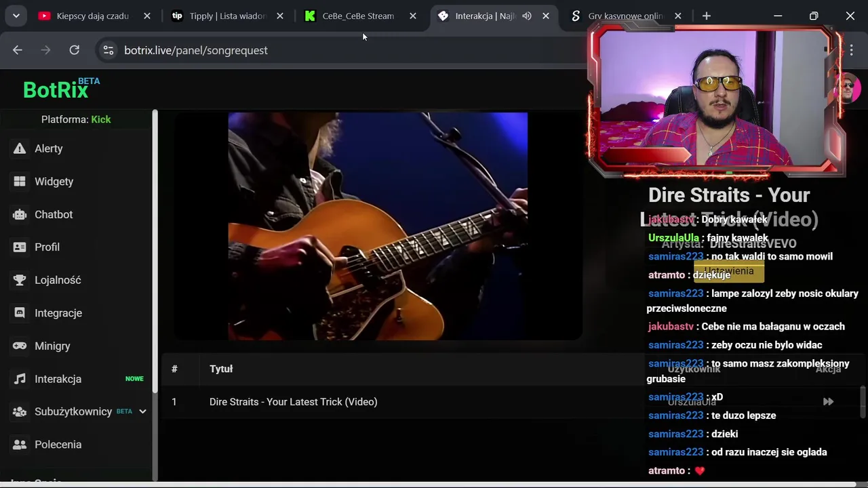Screen dimensions: 868x488
Task: Click the Akcja column header
Action: pos(828,369)
